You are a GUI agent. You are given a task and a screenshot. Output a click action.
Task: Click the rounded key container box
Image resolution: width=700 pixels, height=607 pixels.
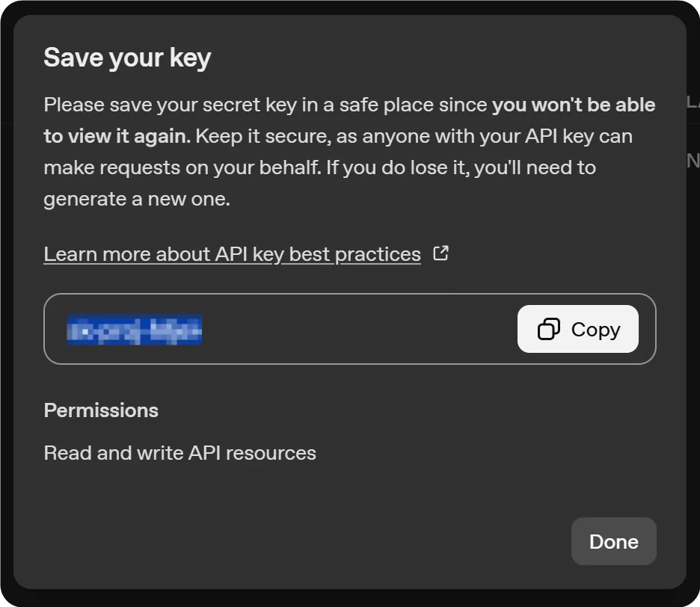tap(350, 329)
